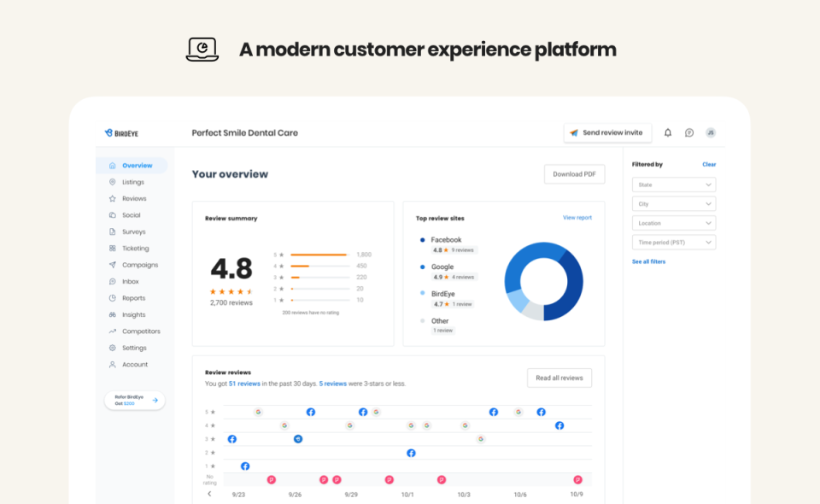The image size is (820, 504).
Task: Click the Ticketing grid icon
Action: (x=112, y=249)
